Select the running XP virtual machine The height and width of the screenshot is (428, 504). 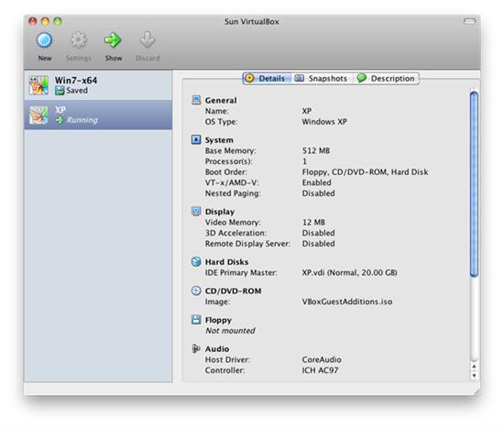98,115
